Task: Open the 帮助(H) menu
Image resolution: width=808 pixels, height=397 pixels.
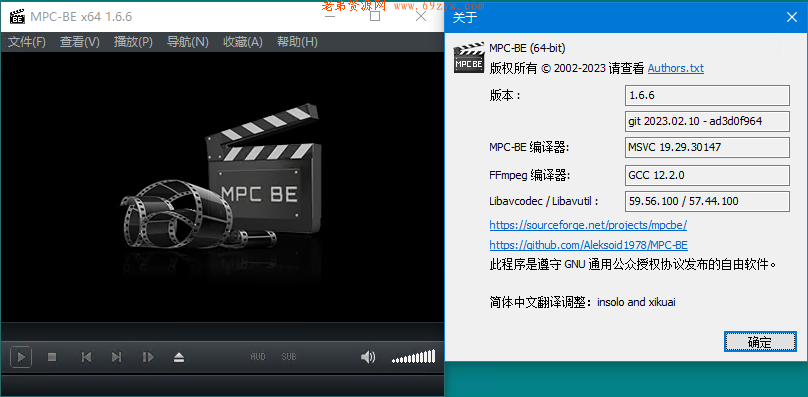Action: [x=297, y=42]
